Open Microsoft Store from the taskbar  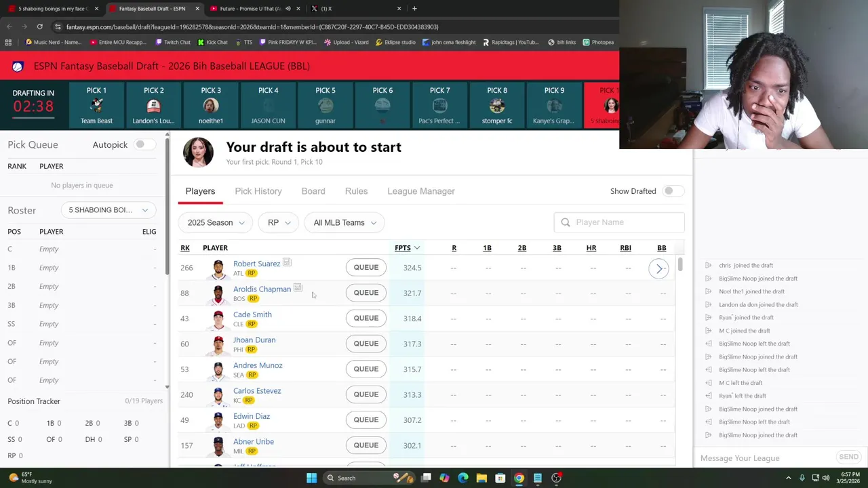(x=500, y=478)
